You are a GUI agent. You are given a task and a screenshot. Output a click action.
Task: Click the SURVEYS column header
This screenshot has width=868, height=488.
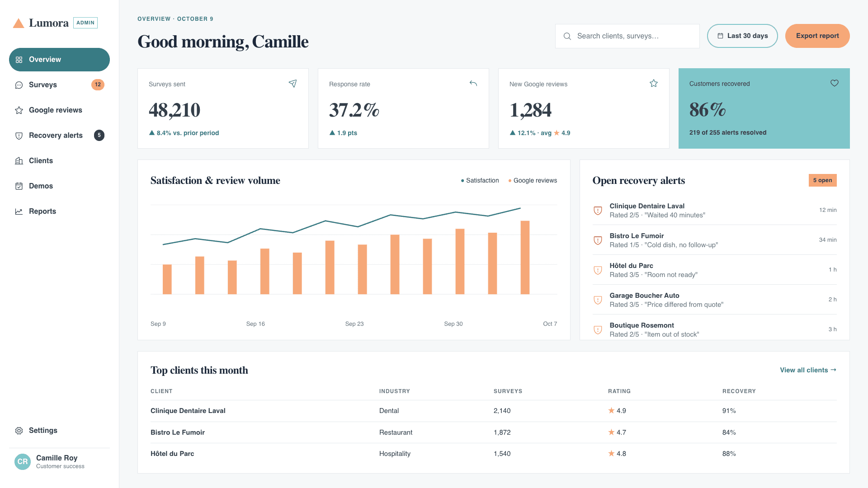(508, 391)
